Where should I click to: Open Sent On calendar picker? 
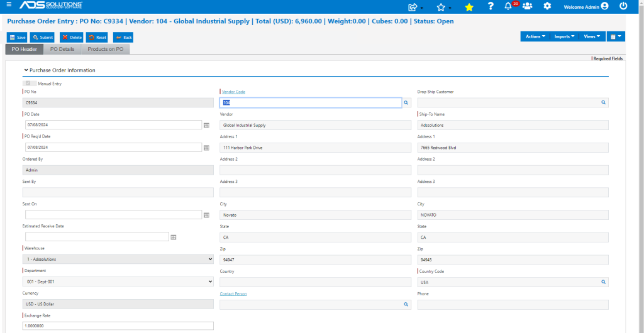pos(206,215)
